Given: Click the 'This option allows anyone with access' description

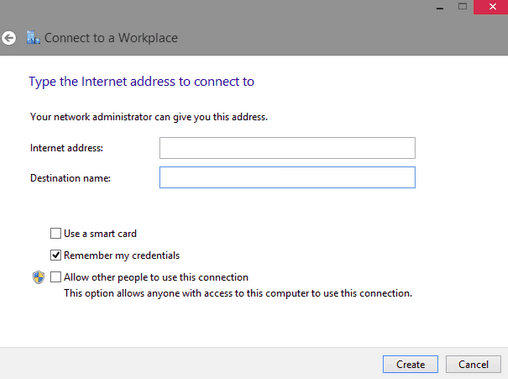Looking at the screenshot, I should pyautogui.click(x=238, y=293).
